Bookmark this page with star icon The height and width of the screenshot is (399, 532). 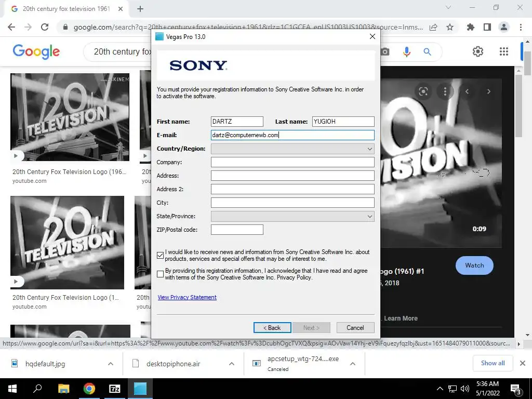[x=450, y=27]
